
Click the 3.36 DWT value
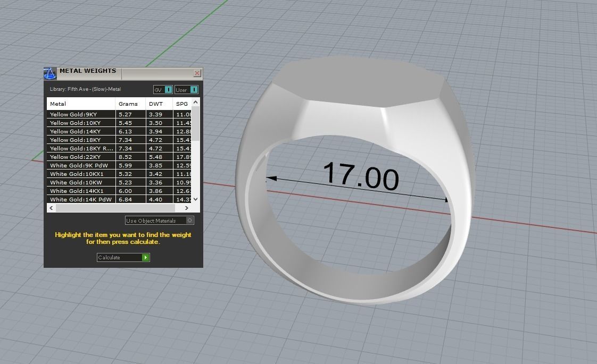[x=155, y=182]
